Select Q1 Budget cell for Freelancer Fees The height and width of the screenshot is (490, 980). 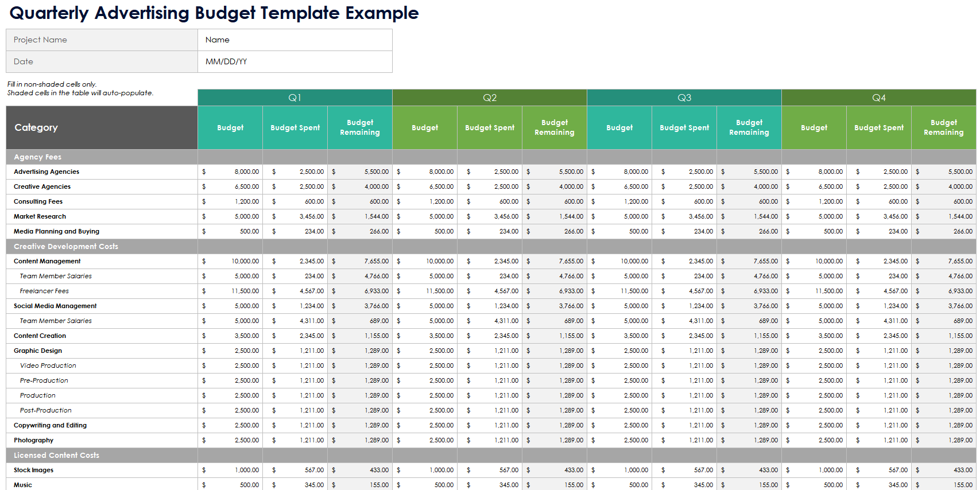pos(230,291)
